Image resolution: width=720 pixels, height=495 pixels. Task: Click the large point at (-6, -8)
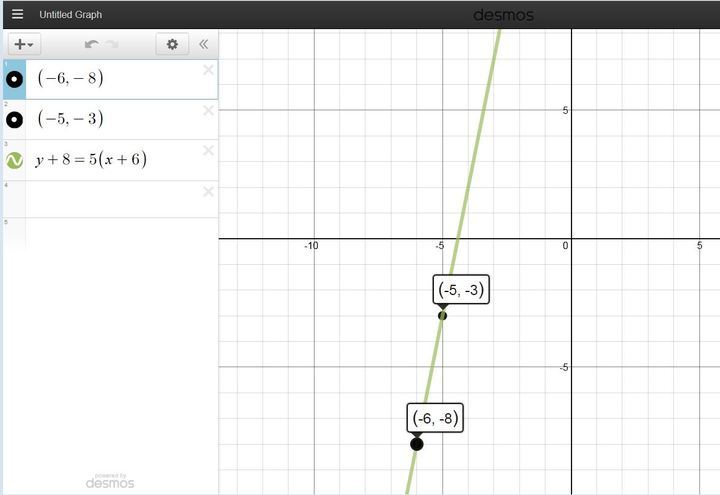pos(417,443)
